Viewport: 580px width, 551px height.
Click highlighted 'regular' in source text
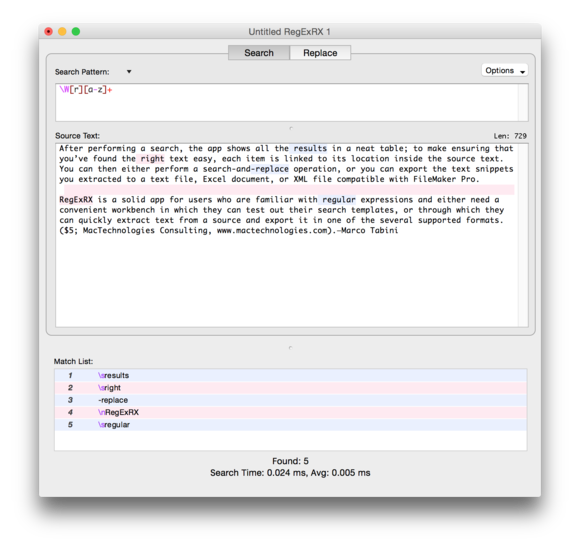[338, 200]
